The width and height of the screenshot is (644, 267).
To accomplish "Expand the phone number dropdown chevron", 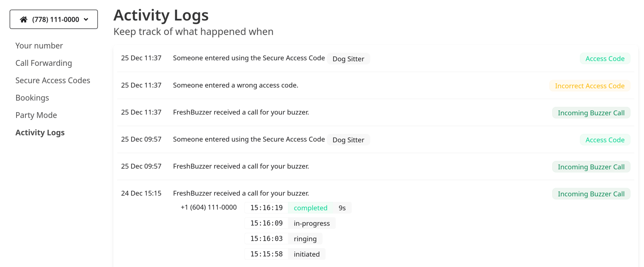I will click(x=86, y=19).
